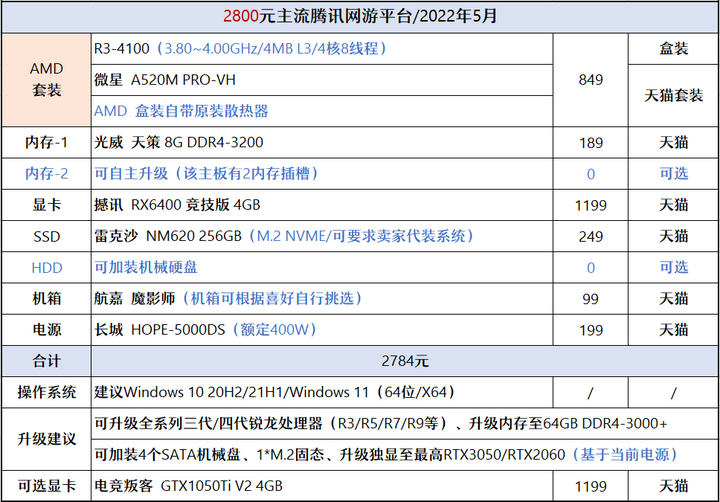Select the 2784元 total cell
Screen dimensions: 720x502
[405, 361]
